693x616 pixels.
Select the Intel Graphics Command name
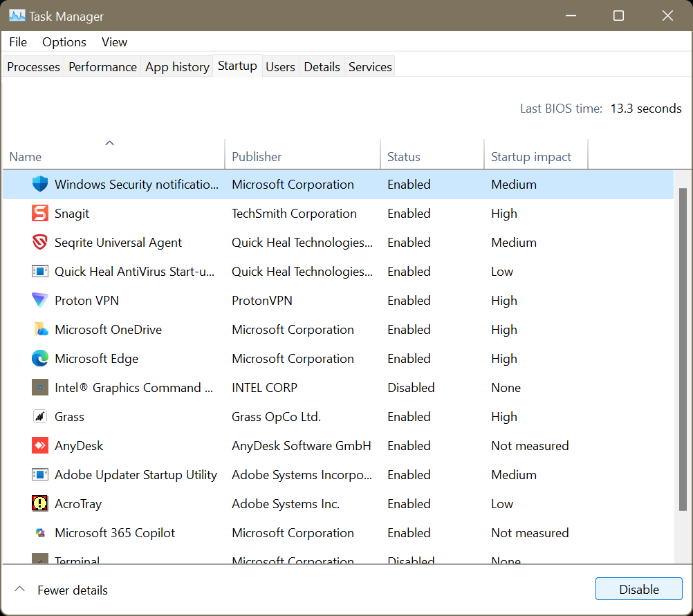click(134, 388)
